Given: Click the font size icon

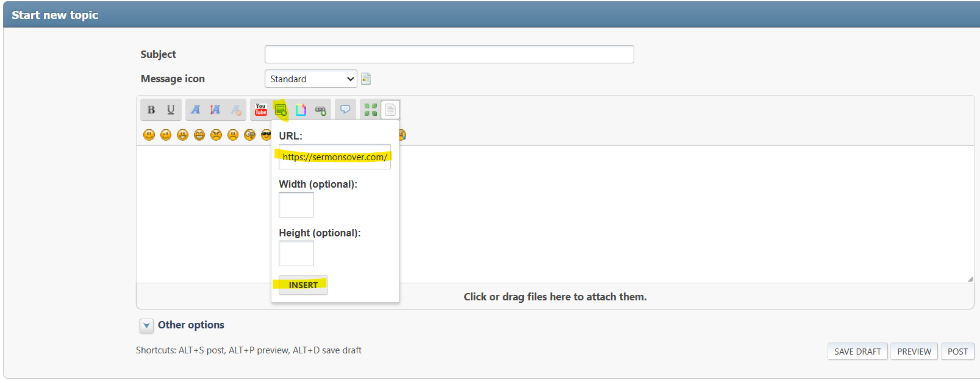Looking at the screenshot, I should [x=215, y=110].
